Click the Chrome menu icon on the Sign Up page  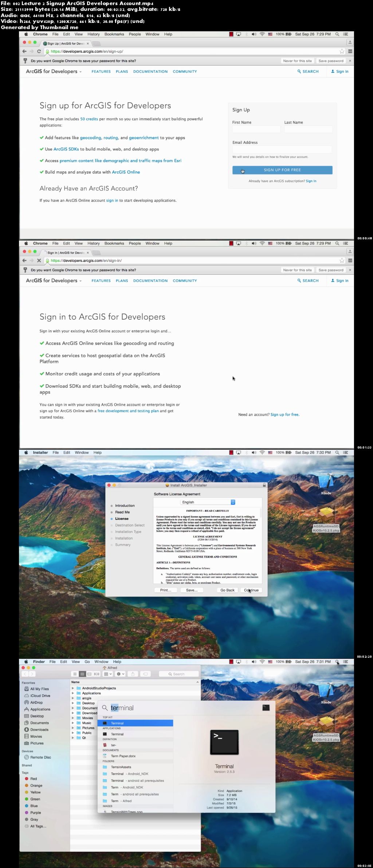click(350, 51)
